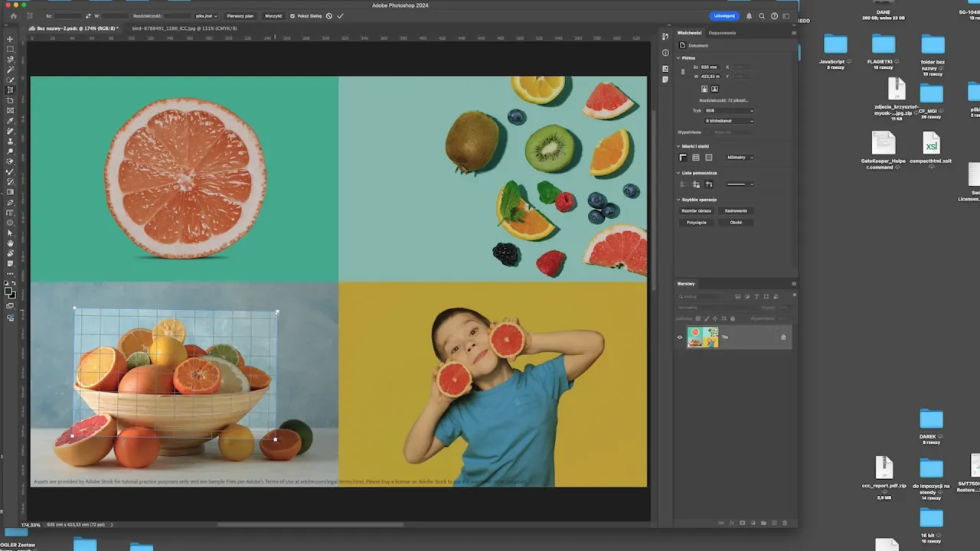Click the Rozmiar obrazu button

[x=697, y=210]
